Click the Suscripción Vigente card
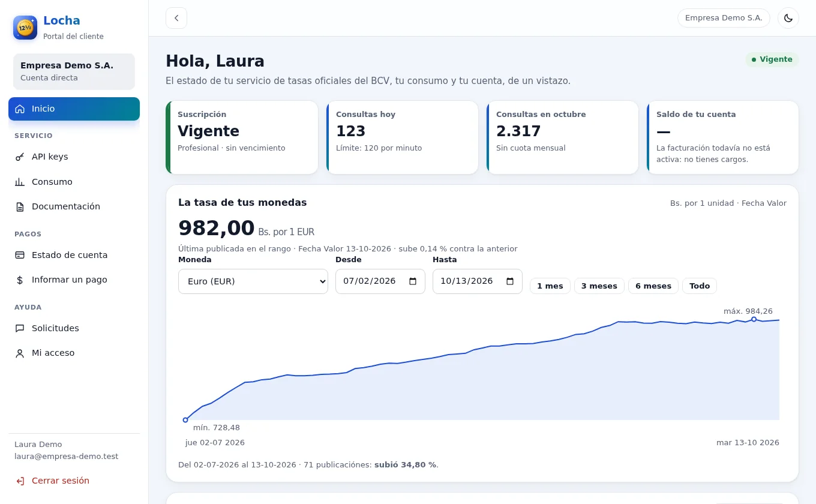The width and height of the screenshot is (816, 504). (242, 137)
